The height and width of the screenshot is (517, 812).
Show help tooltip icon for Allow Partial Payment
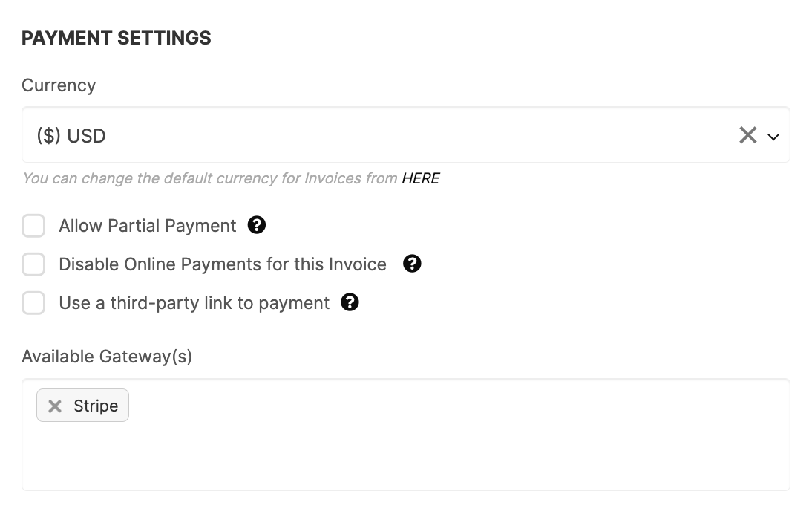coord(256,225)
